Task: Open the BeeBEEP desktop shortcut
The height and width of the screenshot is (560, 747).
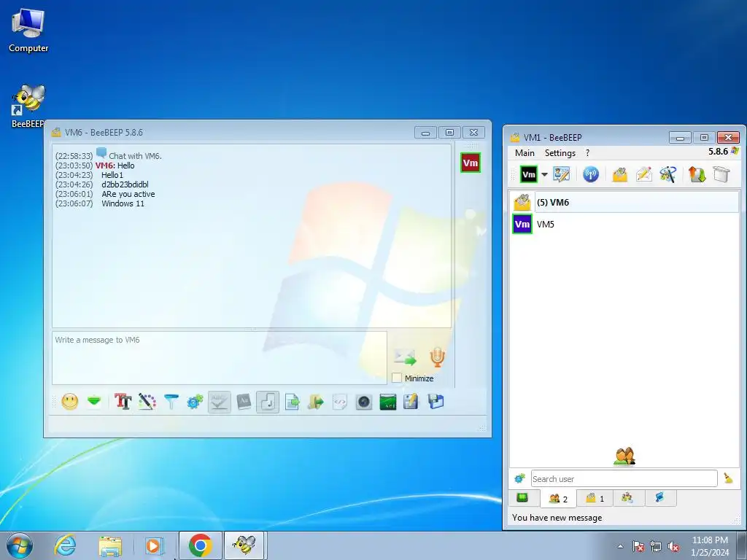Action: click(x=28, y=106)
